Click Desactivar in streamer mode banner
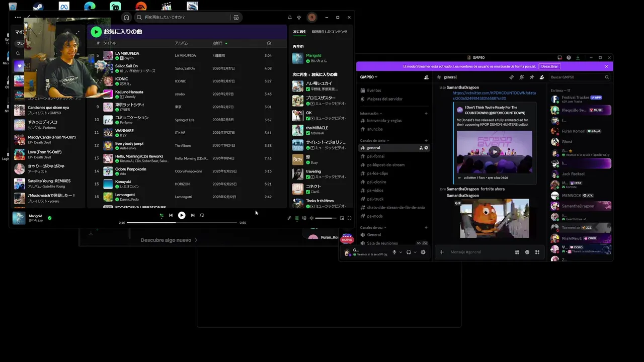 [549, 66]
